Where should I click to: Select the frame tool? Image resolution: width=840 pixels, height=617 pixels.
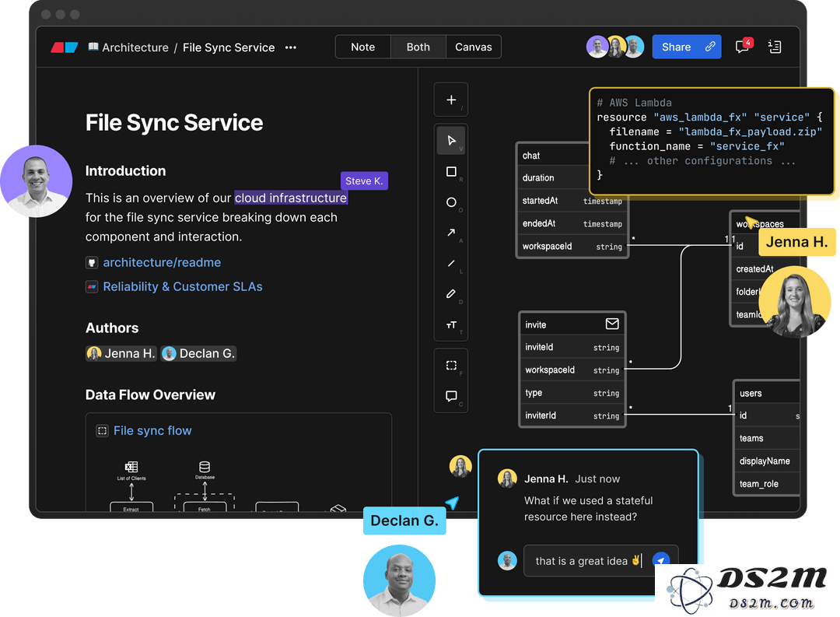[451, 365]
